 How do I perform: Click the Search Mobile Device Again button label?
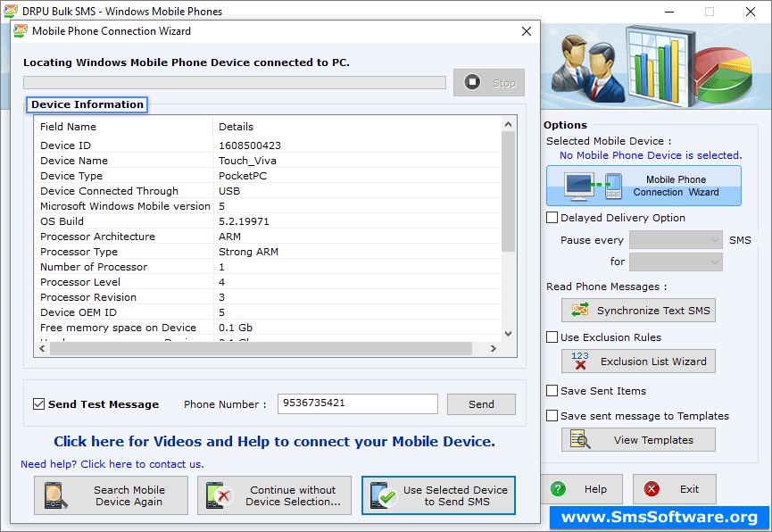(129, 495)
